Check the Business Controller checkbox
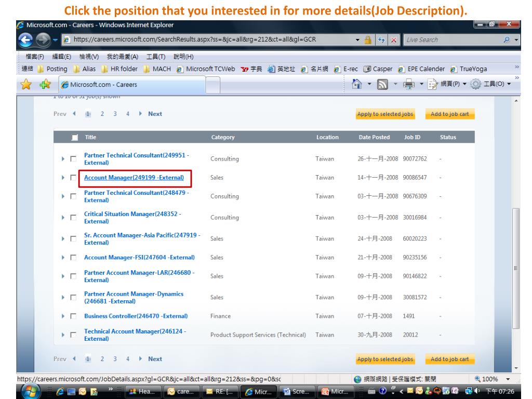Screen dimensions: 532x399 73,316
